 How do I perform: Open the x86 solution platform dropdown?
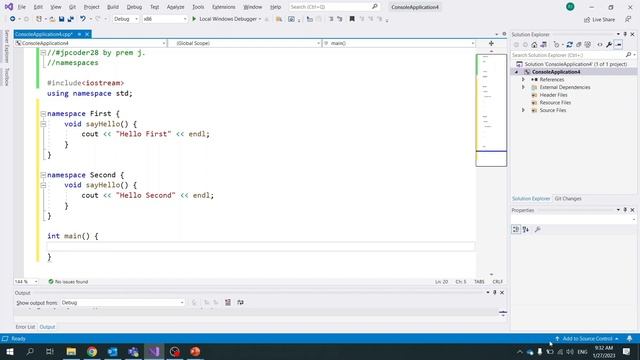click(165, 19)
